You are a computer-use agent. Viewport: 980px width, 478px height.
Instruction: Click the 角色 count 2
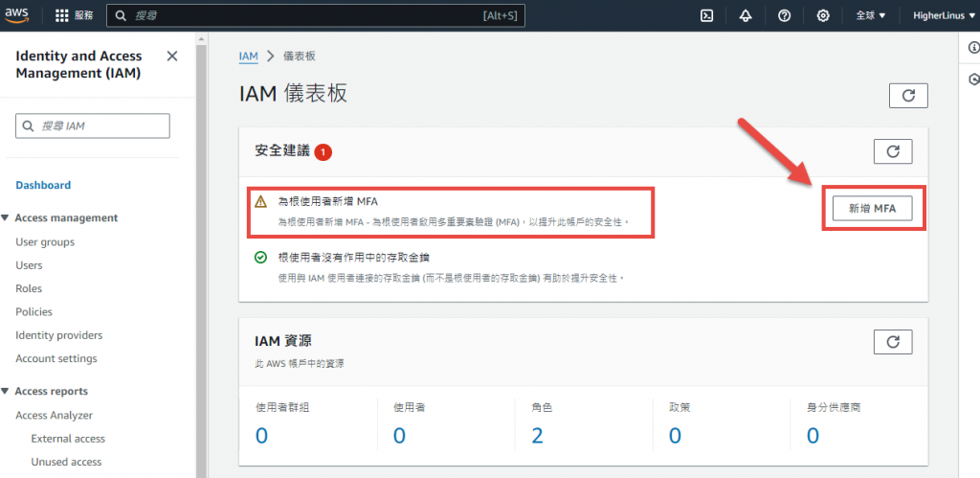tap(537, 435)
